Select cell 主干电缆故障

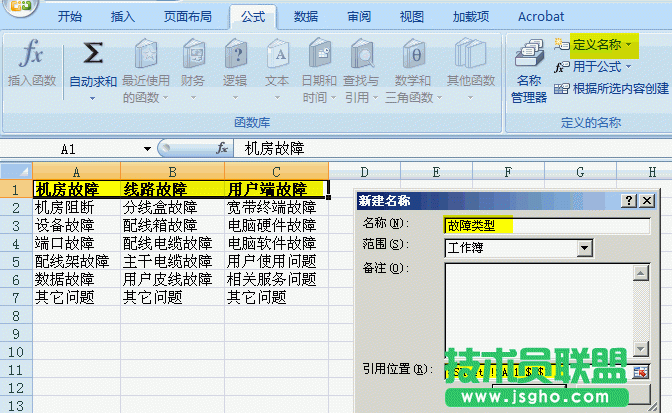click(x=172, y=261)
